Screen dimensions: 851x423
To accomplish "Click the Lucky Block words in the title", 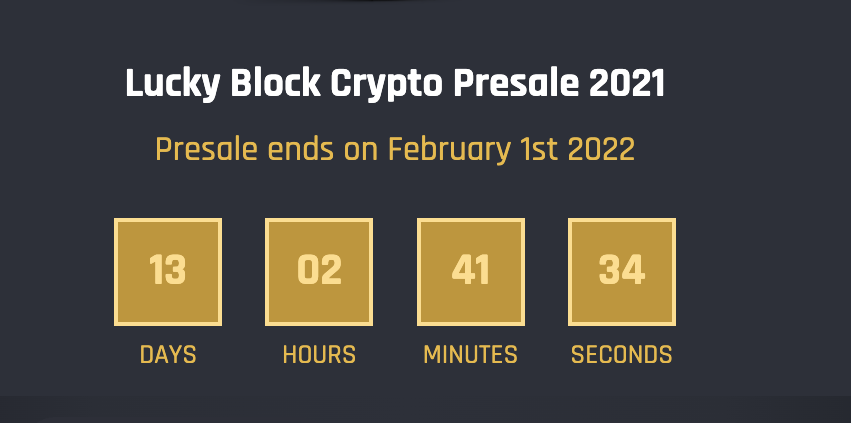I will [x=223, y=85].
